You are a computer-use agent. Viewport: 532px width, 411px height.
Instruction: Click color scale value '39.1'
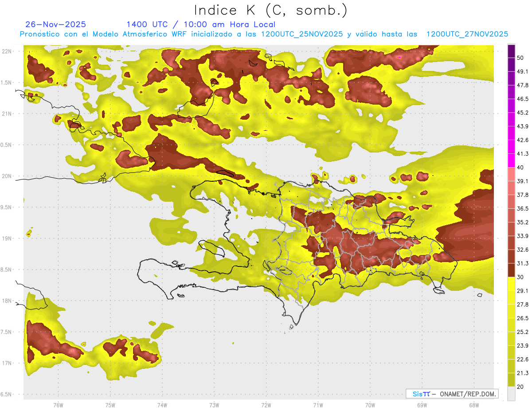click(x=523, y=181)
